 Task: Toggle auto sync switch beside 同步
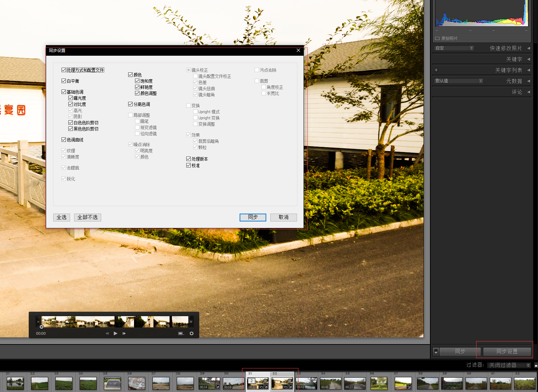436,351
